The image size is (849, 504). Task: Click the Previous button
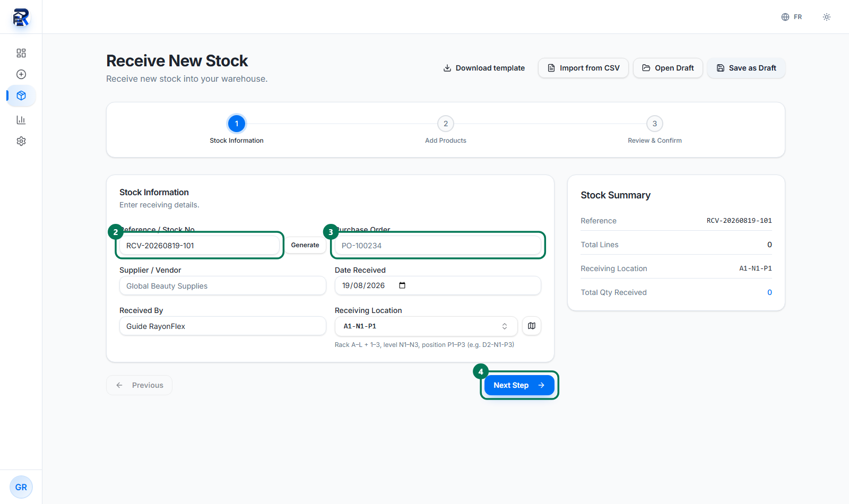(139, 385)
